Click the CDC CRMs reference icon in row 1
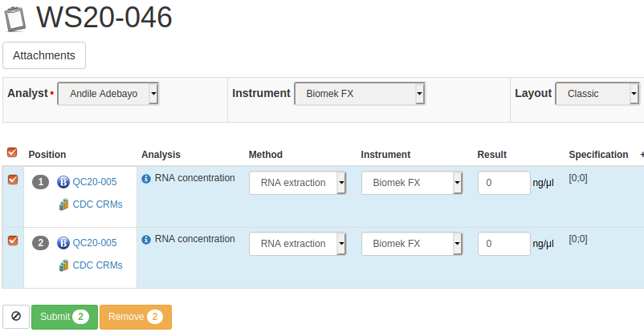This screenshot has width=644, height=336. click(x=64, y=204)
